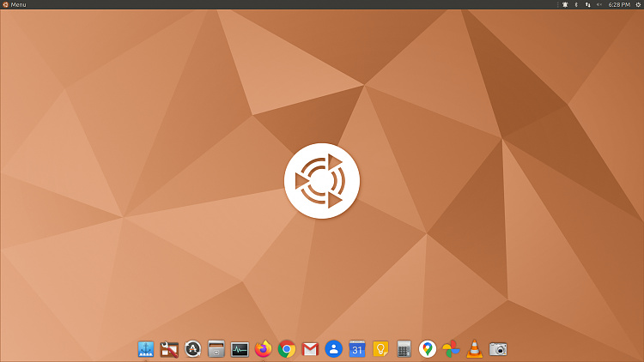Launch the camera screenshot app
Screen dimensions: 644x362
tap(498, 349)
